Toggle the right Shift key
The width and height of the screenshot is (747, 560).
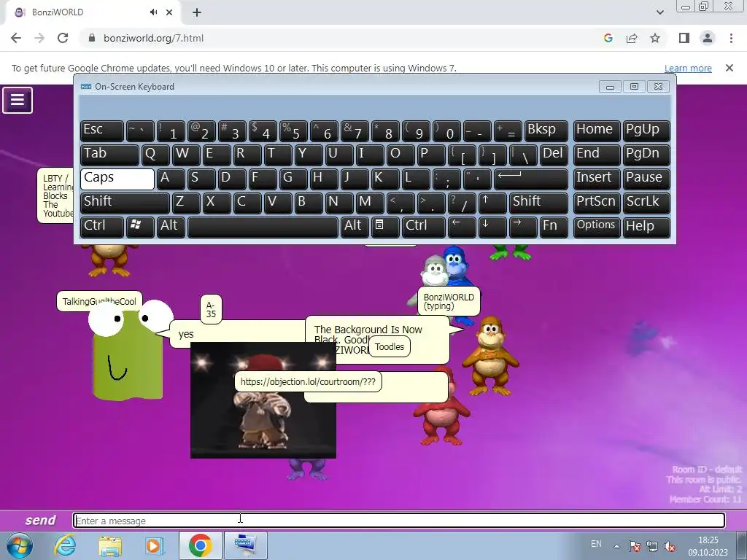tap(538, 203)
